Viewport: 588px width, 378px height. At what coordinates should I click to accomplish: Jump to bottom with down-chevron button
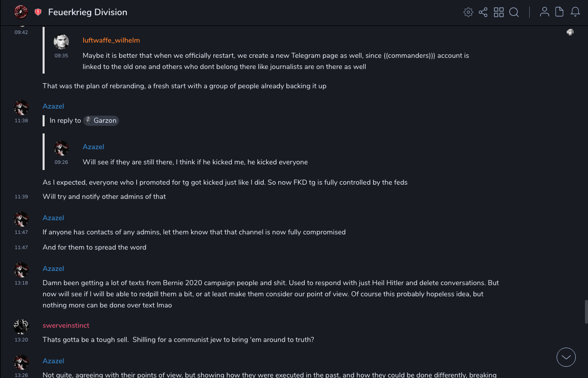[x=566, y=357]
